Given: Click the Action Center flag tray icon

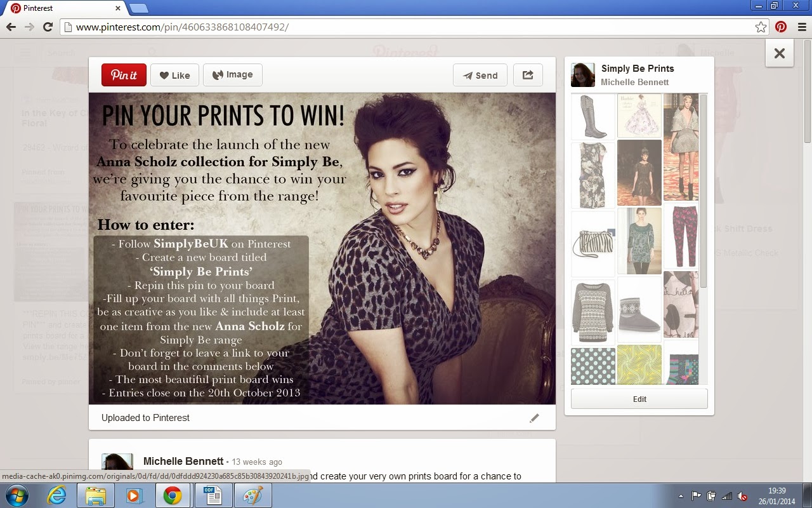Looking at the screenshot, I should click(x=697, y=496).
